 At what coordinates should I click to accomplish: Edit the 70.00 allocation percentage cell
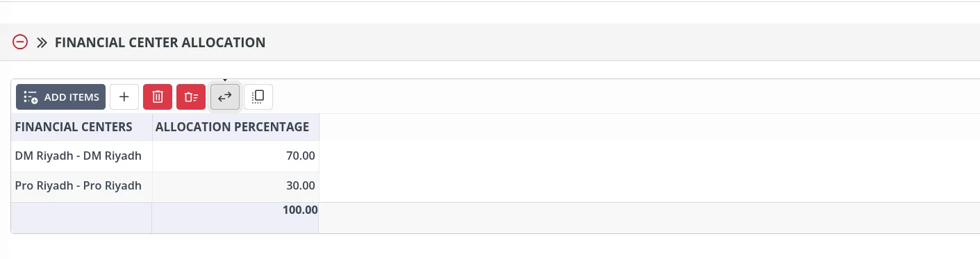235,156
